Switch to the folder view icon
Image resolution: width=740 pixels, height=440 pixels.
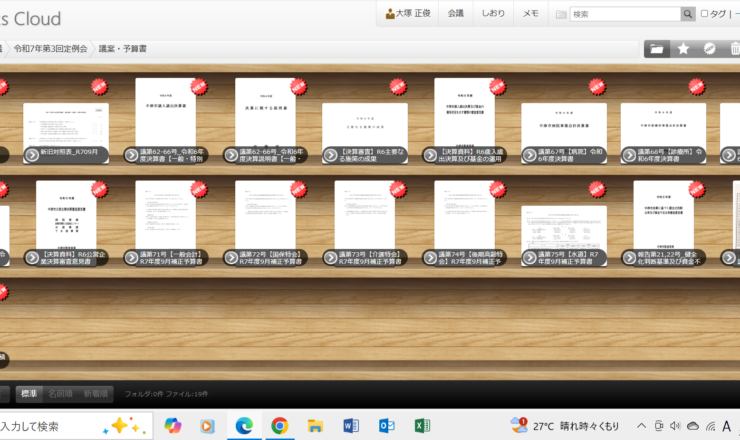[657, 48]
